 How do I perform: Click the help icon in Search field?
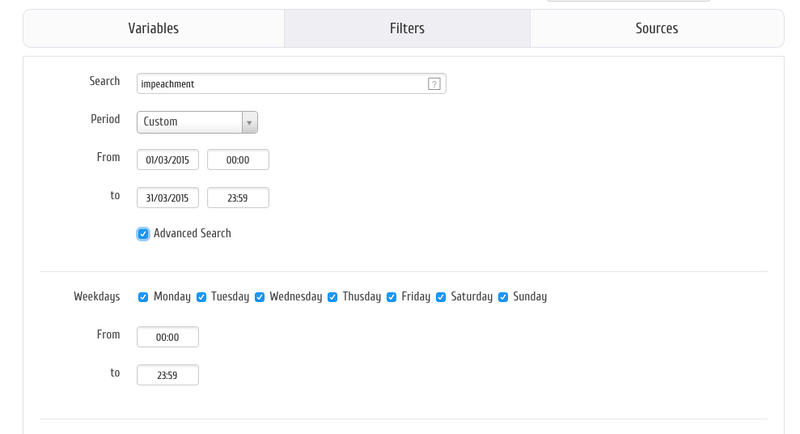tap(434, 84)
